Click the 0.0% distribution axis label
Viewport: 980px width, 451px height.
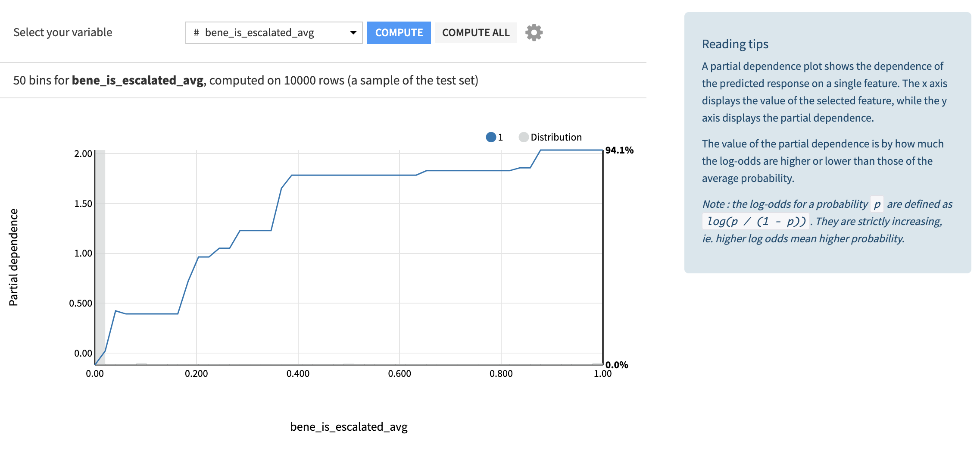click(x=617, y=365)
